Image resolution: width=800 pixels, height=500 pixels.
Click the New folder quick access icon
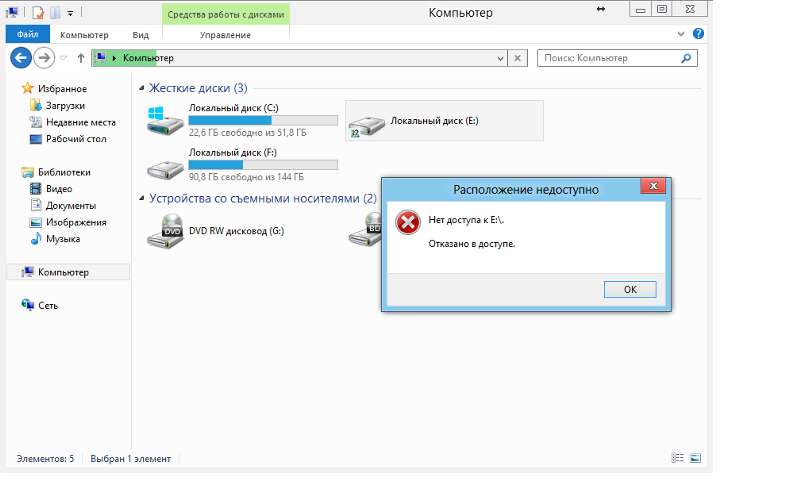click(55, 12)
